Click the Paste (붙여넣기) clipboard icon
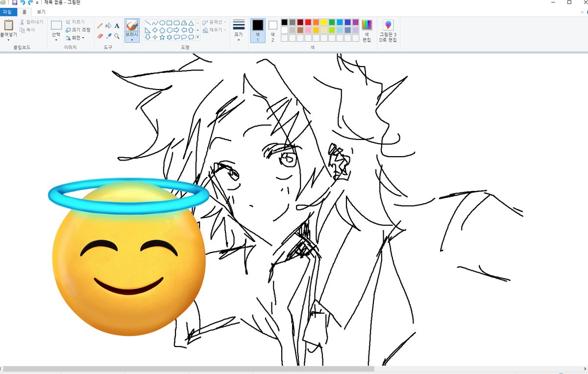The image size is (588, 374). pyautogui.click(x=8, y=25)
